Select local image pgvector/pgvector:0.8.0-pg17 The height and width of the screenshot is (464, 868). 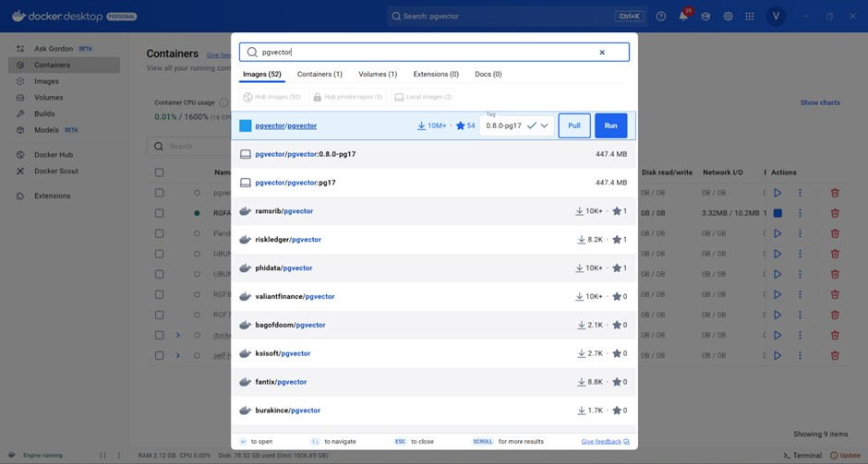pyautogui.click(x=434, y=154)
